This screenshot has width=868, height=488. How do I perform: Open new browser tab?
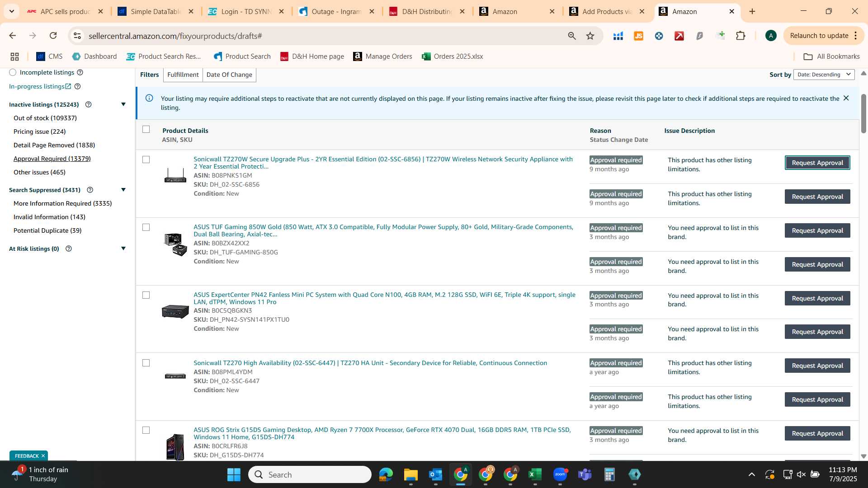click(x=752, y=11)
